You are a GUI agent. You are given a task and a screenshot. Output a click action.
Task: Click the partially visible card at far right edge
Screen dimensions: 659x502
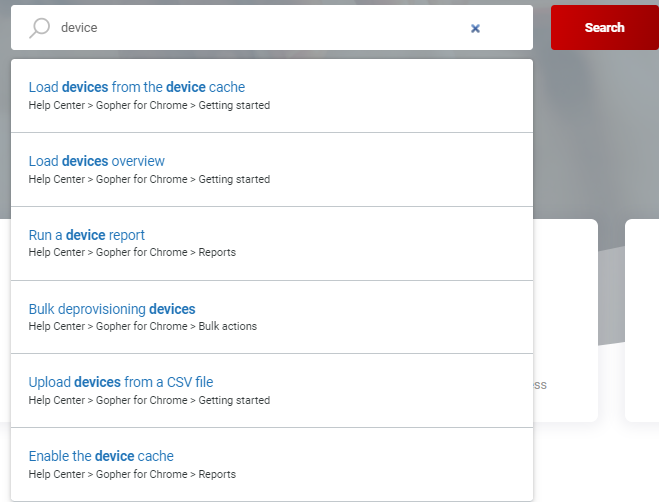tap(642, 320)
